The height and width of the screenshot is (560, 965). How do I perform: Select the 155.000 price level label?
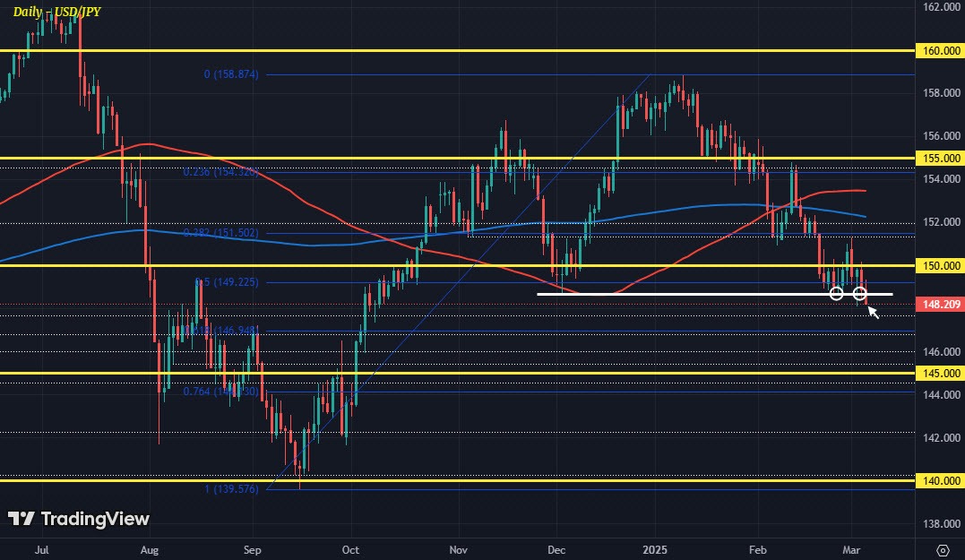click(x=940, y=159)
